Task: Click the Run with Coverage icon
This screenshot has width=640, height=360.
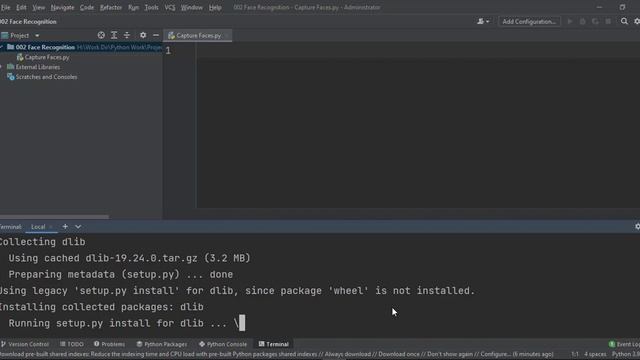Action: 595,22
